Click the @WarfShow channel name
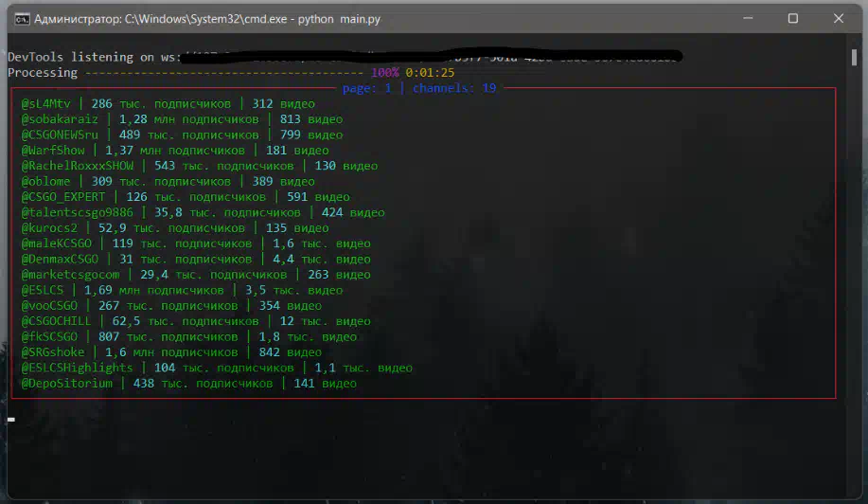The height and width of the screenshot is (504, 868). pos(53,150)
